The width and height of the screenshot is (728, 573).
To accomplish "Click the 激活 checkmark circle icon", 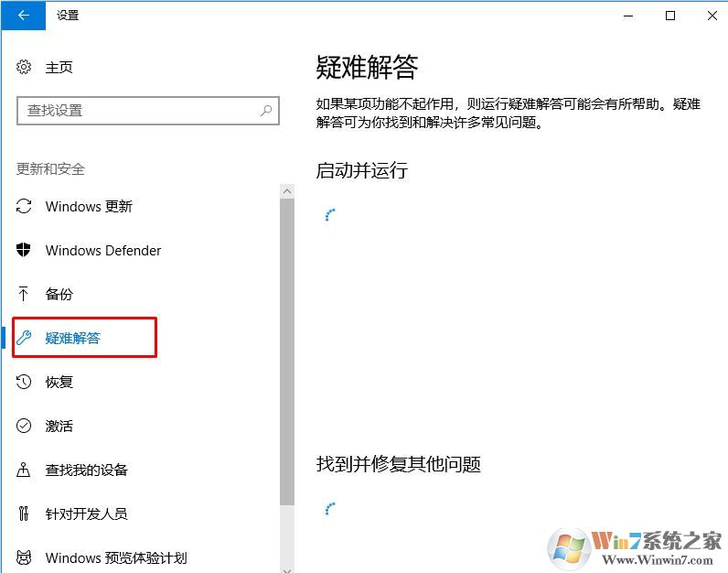I will [x=24, y=426].
